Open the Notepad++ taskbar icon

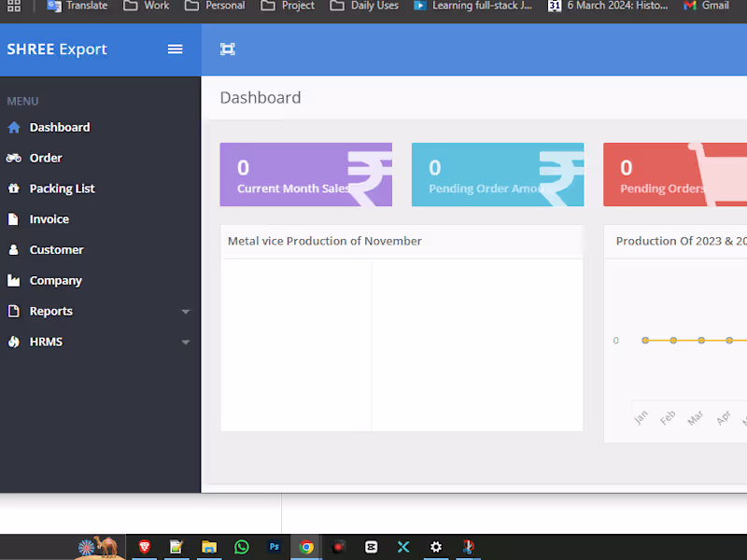(x=176, y=547)
